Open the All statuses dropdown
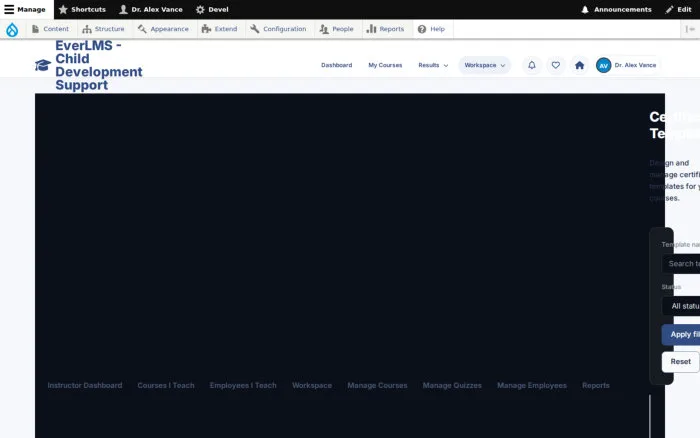700x438 pixels. (x=681, y=306)
